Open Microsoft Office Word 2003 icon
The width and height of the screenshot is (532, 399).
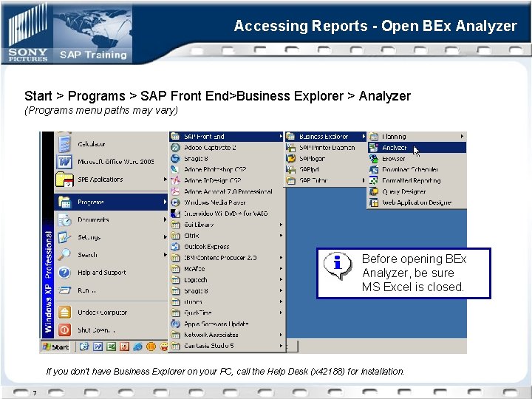click(x=64, y=162)
